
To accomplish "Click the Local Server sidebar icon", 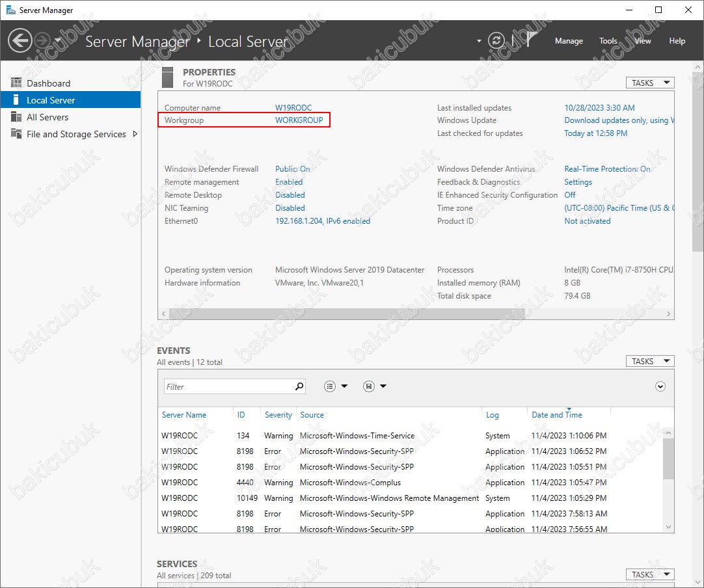I will (x=16, y=100).
